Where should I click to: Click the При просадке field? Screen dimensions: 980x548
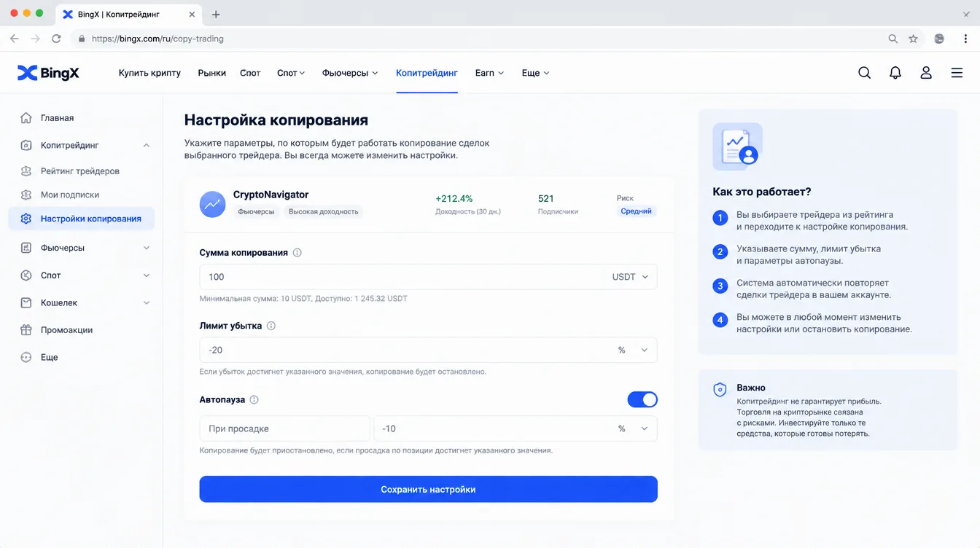click(x=284, y=428)
